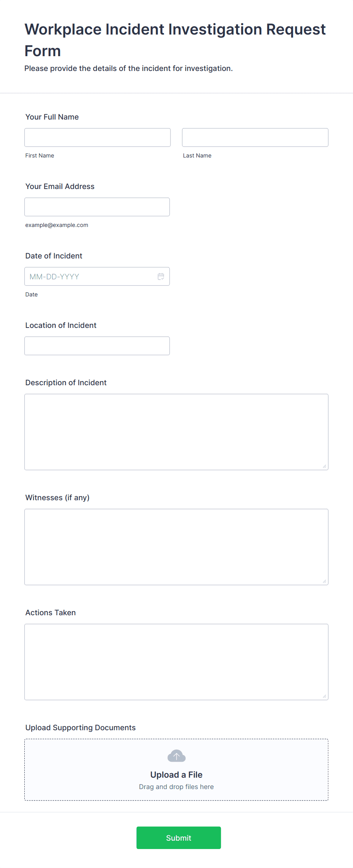The width and height of the screenshot is (353, 868).
Task: Click the Actions Taken textarea
Action: click(176, 662)
